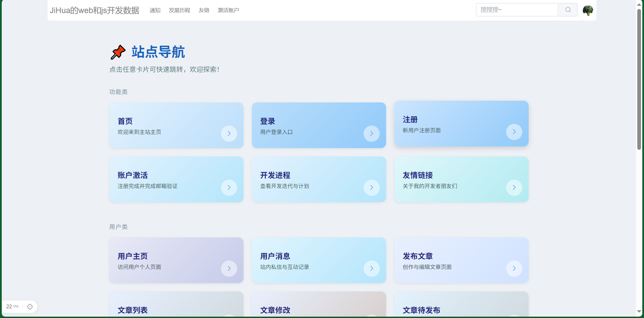Click the crosshair locate icon near 22 ms
644x318 pixels.
click(x=30, y=307)
